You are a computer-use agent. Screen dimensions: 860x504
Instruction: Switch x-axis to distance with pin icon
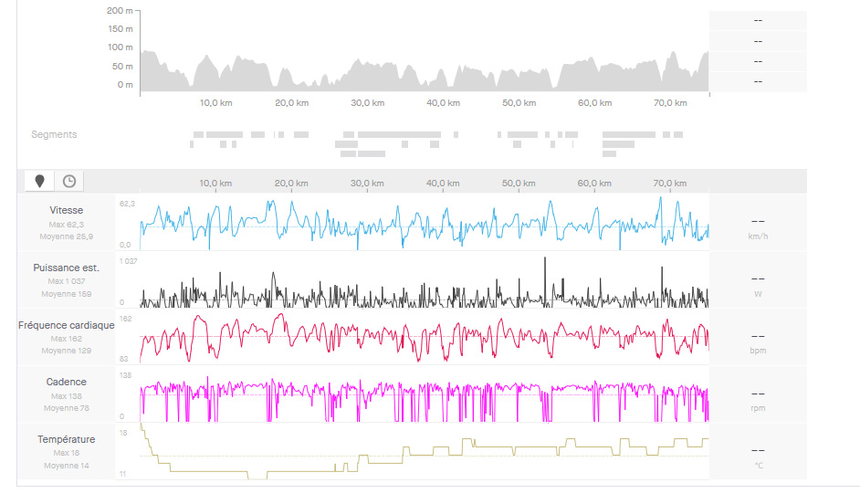pyautogui.click(x=39, y=181)
